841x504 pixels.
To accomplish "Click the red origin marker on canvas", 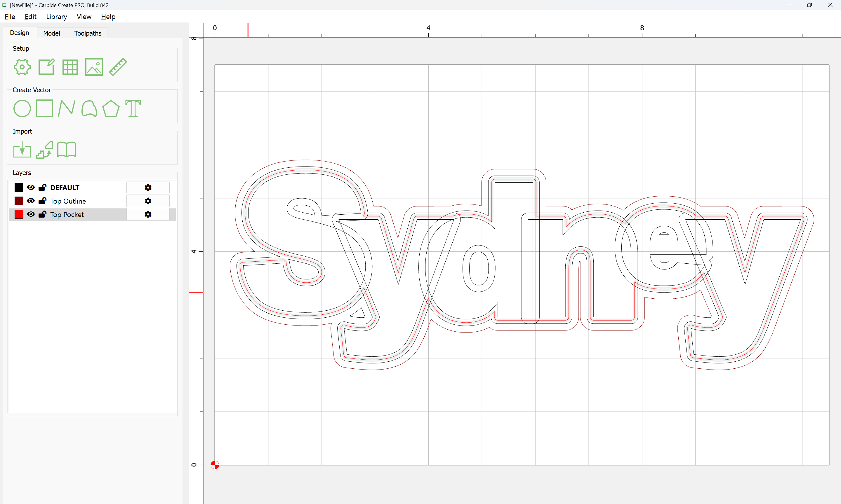I will pyautogui.click(x=215, y=465).
